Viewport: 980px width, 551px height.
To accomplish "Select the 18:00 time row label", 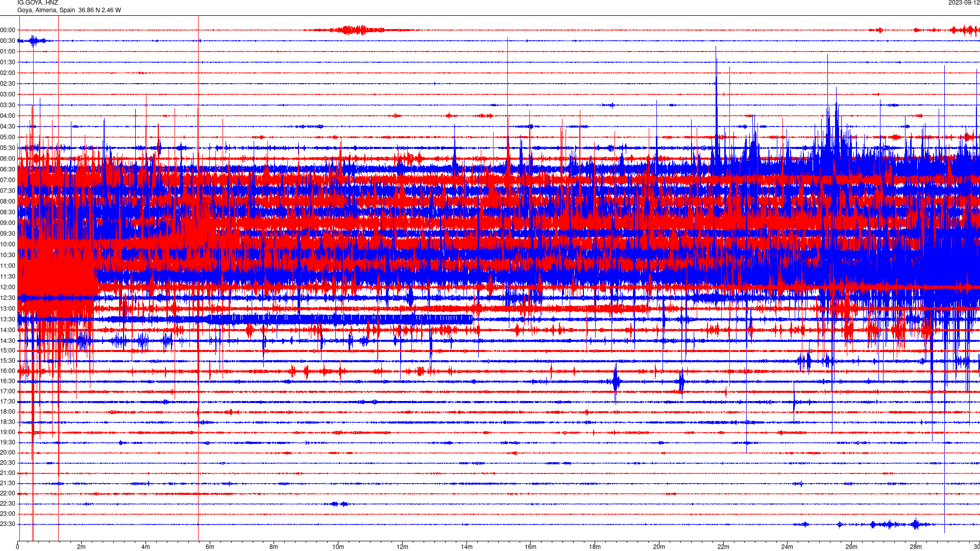I will coord(8,412).
